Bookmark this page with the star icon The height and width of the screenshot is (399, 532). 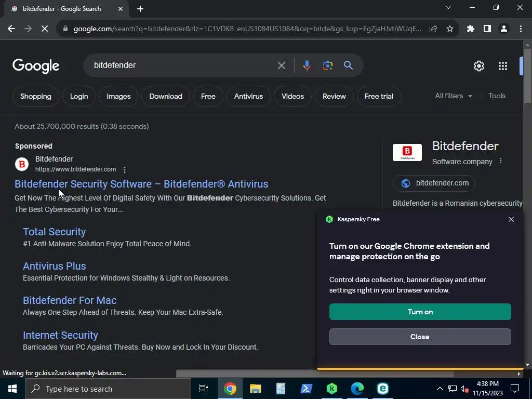click(450, 29)
